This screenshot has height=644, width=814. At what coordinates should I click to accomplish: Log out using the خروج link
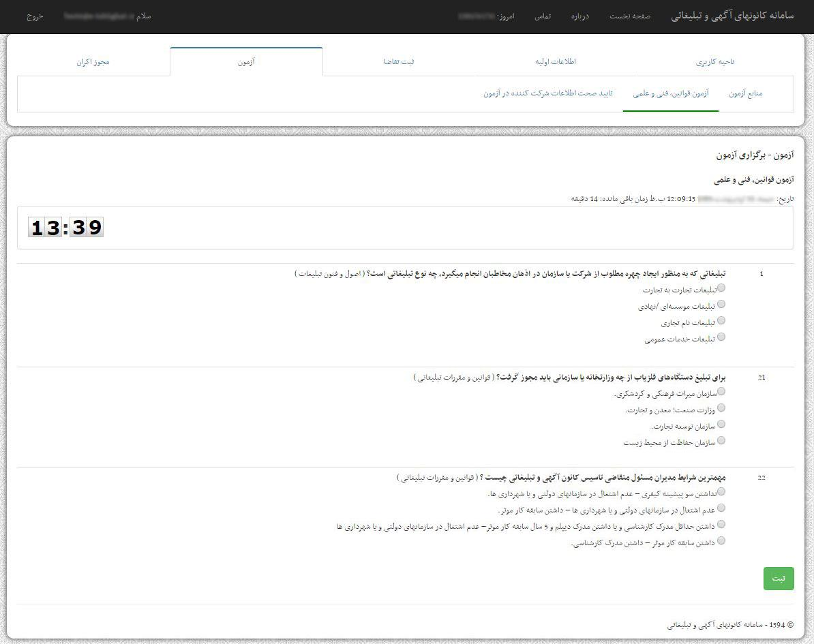(x=35, y=16)
